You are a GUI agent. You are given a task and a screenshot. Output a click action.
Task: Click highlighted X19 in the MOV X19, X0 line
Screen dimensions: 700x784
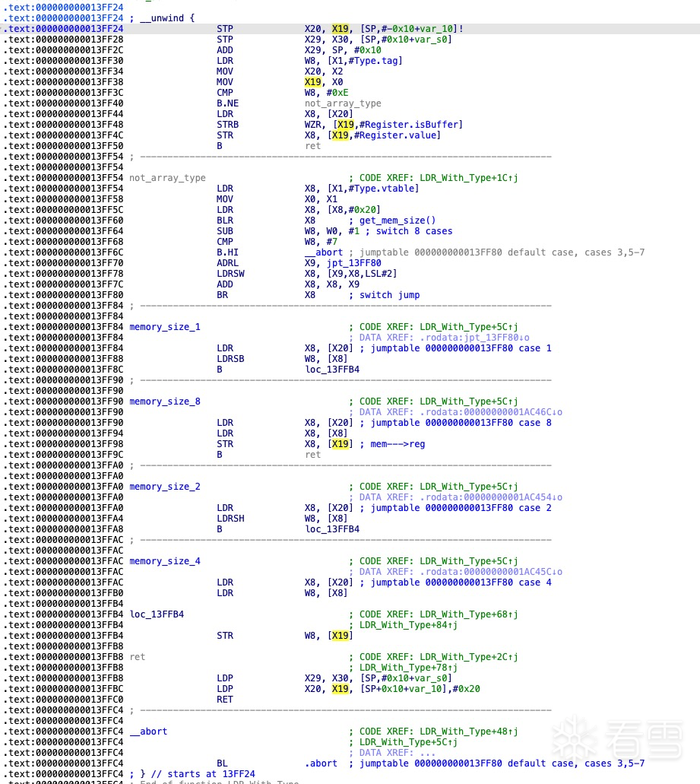[313, 82]
